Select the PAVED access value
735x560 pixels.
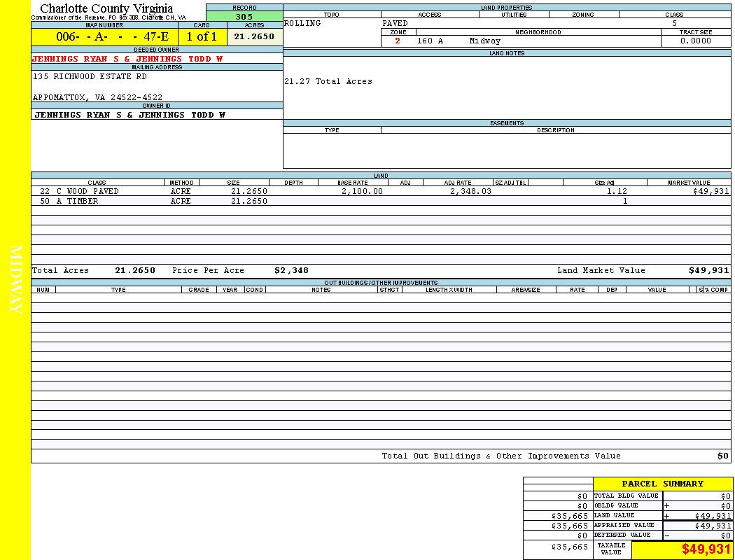click(x=395, y=23)
